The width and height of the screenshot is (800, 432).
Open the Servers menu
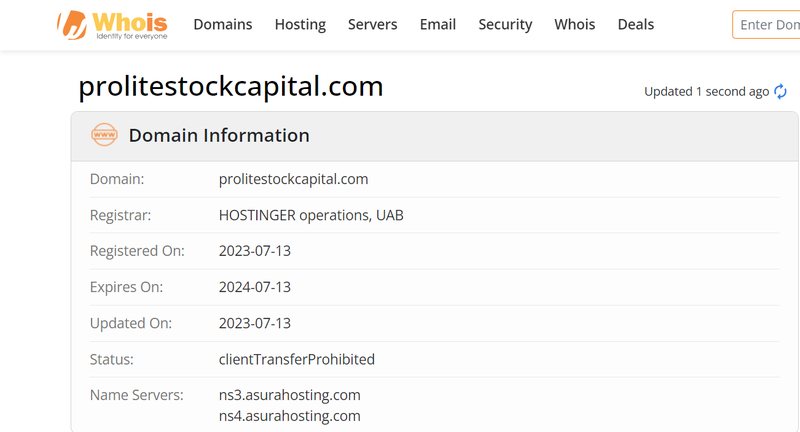pyautogui.click(x=372, y=24)
